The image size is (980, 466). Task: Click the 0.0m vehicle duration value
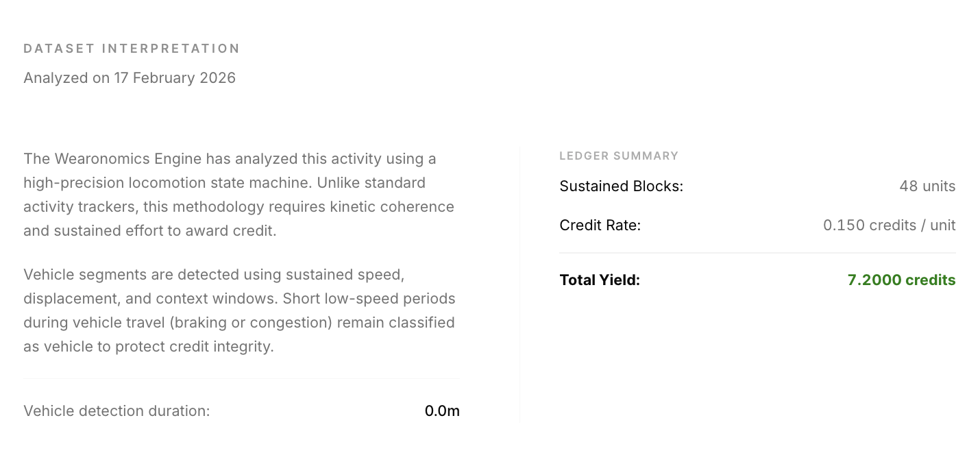[x=442, y=411]
